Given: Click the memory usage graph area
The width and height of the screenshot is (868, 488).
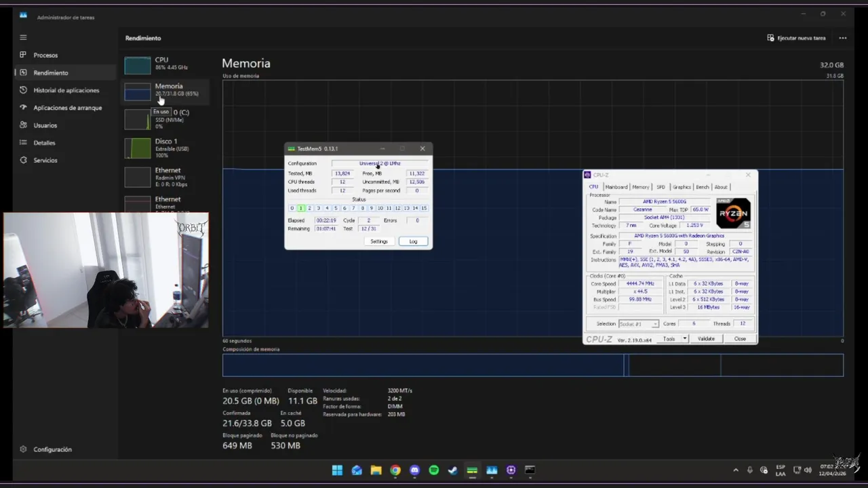Looking at the screenshot, I should coord(533,208).
